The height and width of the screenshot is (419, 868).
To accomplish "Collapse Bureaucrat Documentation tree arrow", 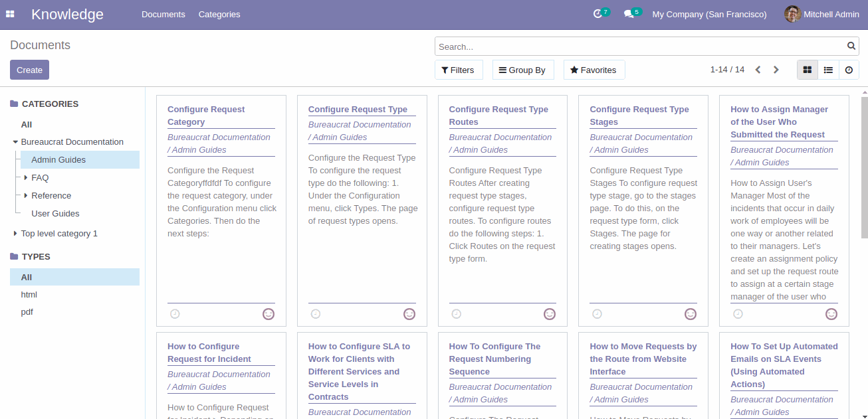I will click(x=15, y=142).
